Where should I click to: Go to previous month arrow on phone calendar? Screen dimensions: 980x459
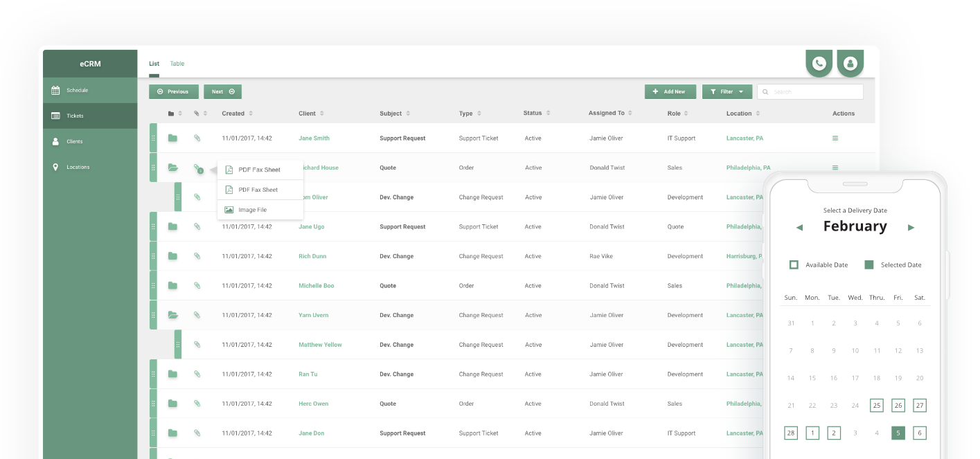[799, 227]
